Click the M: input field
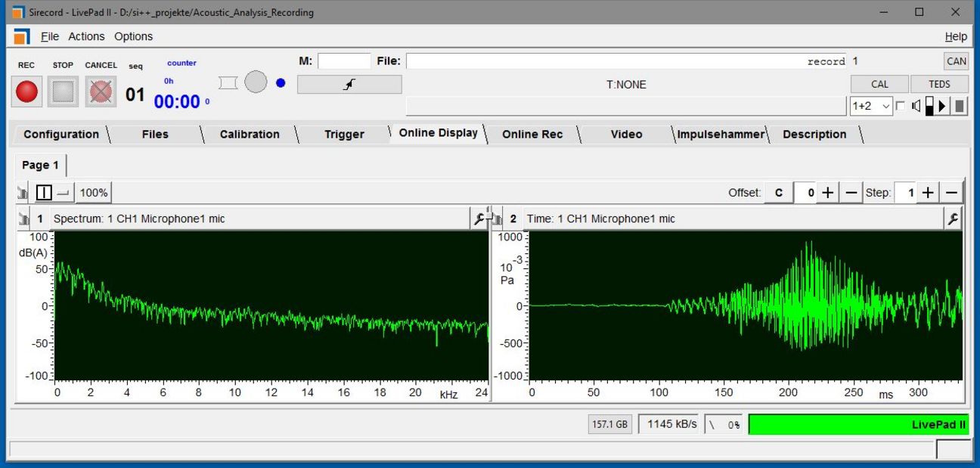980x468 pixels. 344,61
